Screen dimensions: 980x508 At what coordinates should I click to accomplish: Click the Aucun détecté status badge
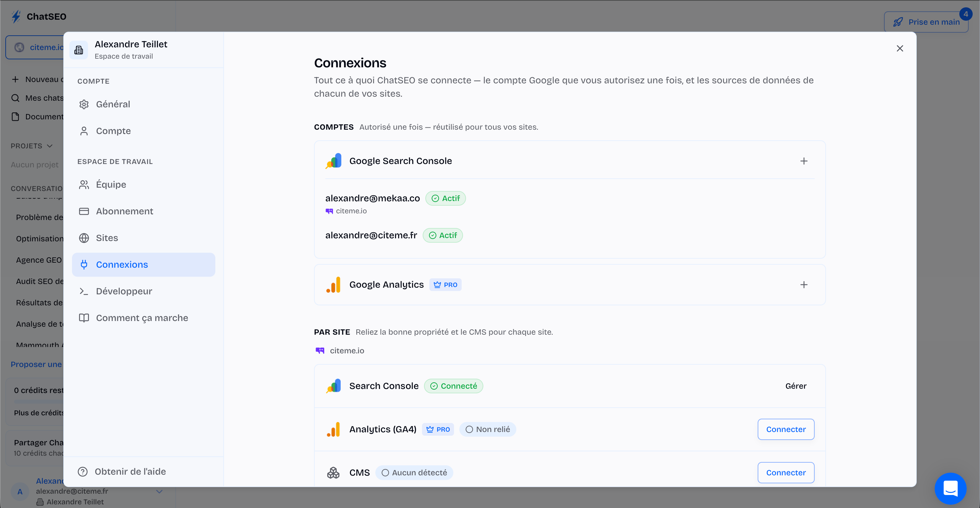(x=414, y=473)
